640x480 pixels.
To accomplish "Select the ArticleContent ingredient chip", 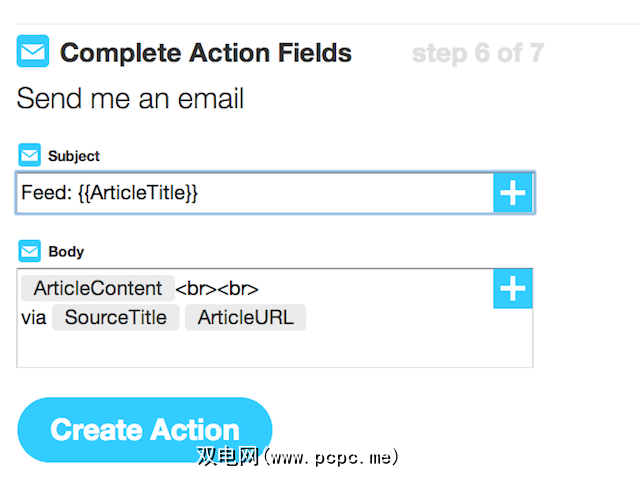I will pos(97,289).
